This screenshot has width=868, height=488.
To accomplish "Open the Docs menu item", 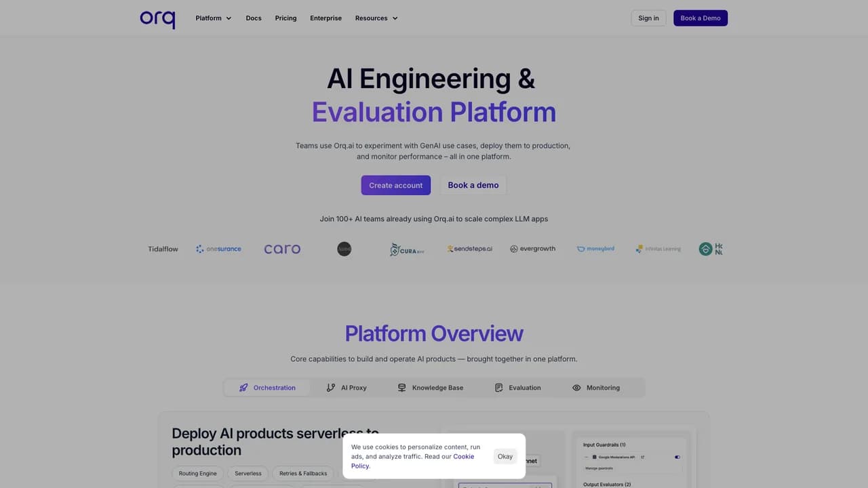I will click(254, 18).
